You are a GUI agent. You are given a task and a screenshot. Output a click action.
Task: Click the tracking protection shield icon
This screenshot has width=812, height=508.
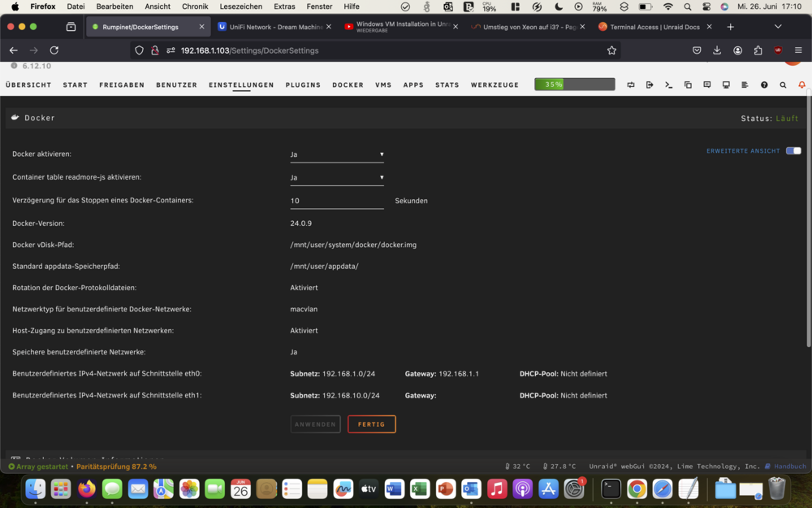tap(139, 50)
